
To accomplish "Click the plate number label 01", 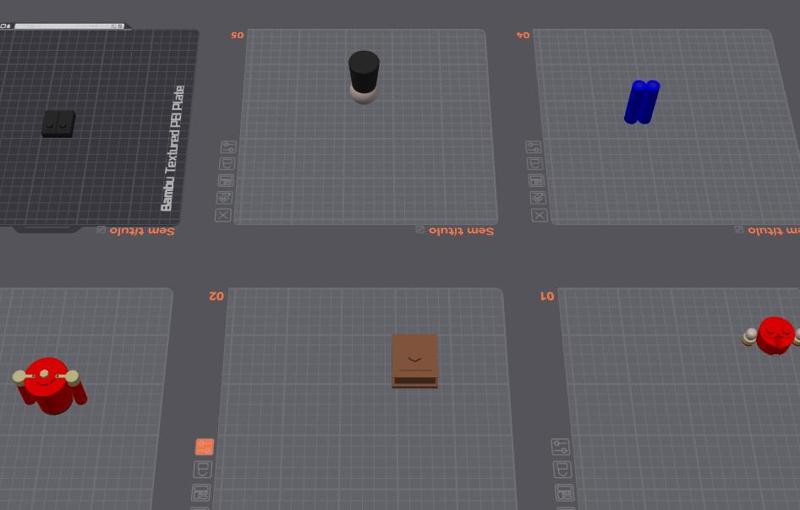I will point(547,296).
